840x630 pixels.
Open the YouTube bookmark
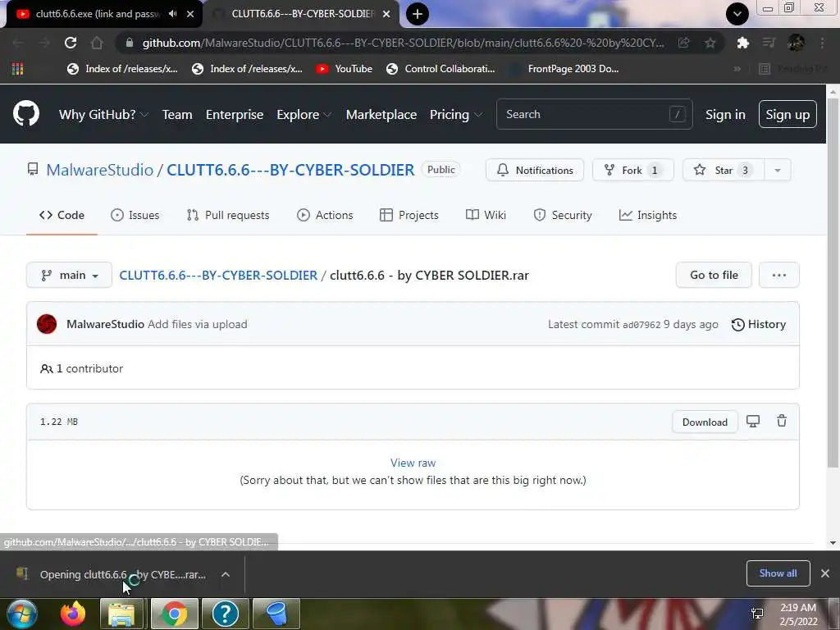(x=345, y=69)
